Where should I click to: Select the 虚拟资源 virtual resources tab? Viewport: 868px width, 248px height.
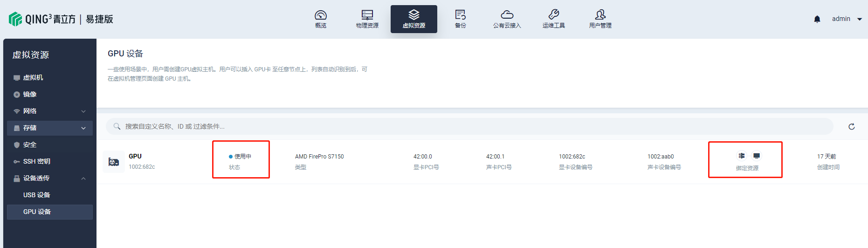click(x=414, y=19)
